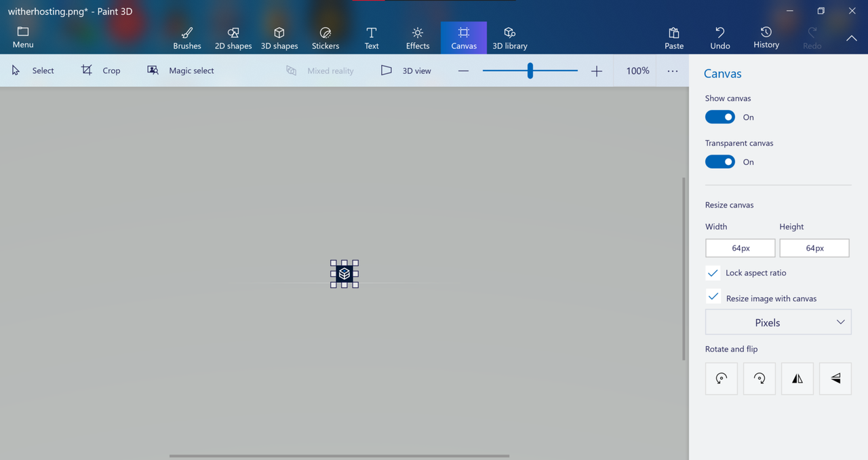Collapse the ribbon with the chevron
This screenshot has width=868, height=460.
[852, 39]
